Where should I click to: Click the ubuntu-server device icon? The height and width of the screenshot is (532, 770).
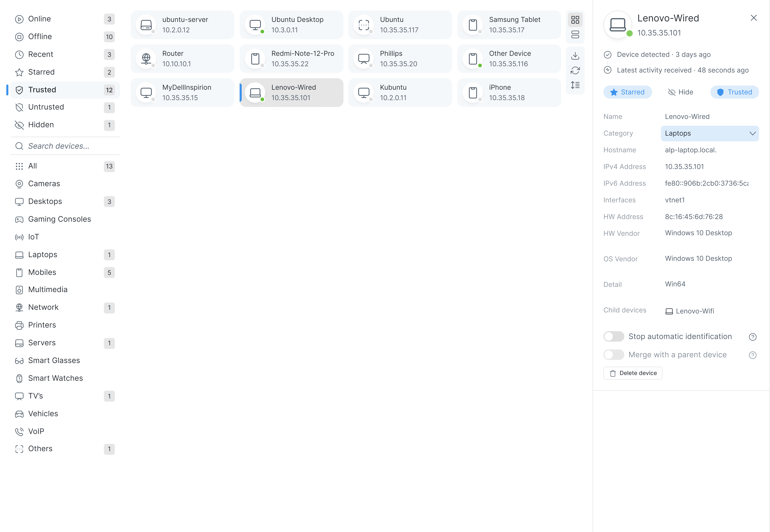click(146, 25)
